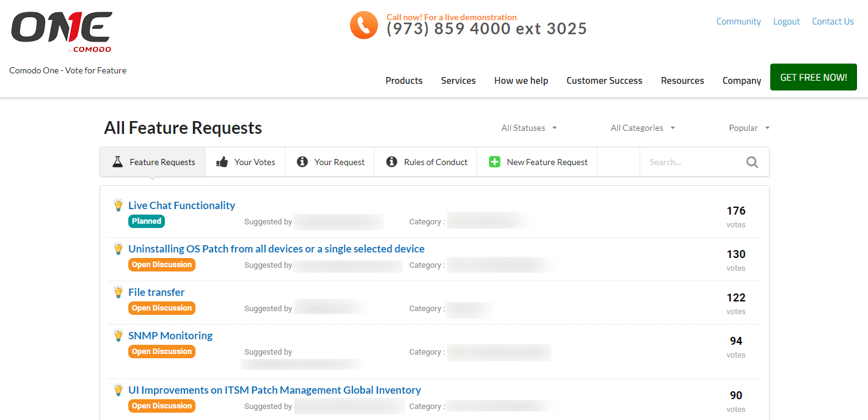Click the search magnifier icon
The width and height of the screenshot is (868, 420).
[x=752, y=162]
